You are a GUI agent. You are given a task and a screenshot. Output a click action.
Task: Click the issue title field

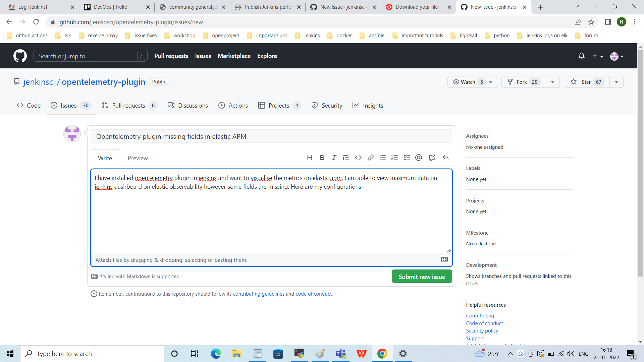point(271,136)
